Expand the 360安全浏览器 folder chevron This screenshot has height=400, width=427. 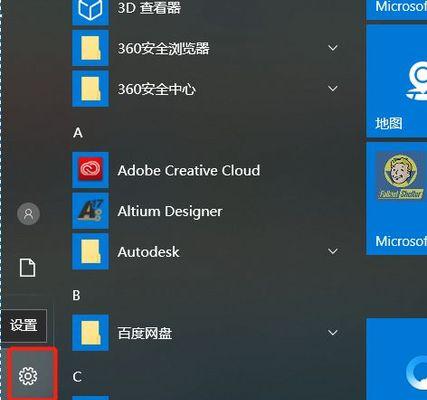333,48
